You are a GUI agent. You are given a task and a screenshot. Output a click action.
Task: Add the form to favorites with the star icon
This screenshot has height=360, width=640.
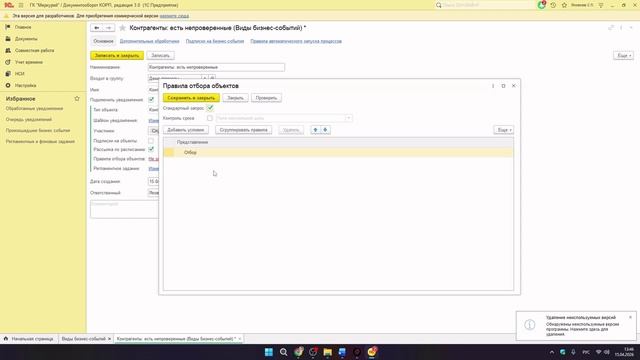coord(122,28)
